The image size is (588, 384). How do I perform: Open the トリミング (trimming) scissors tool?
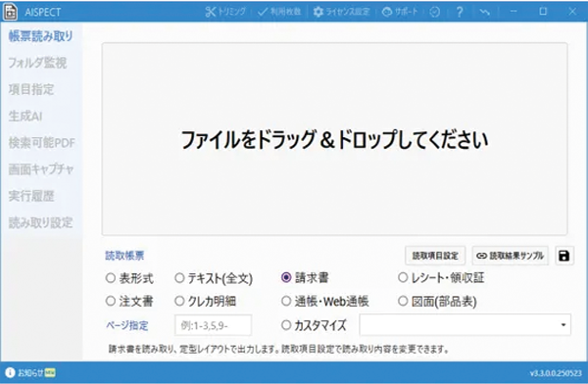coord(225,12)
